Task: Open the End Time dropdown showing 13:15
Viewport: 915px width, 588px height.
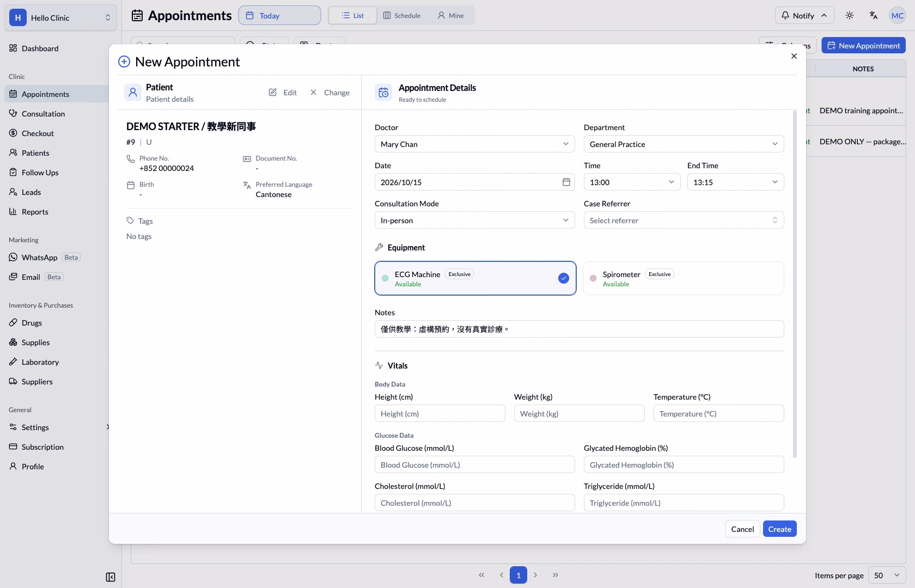Action: 736,182
